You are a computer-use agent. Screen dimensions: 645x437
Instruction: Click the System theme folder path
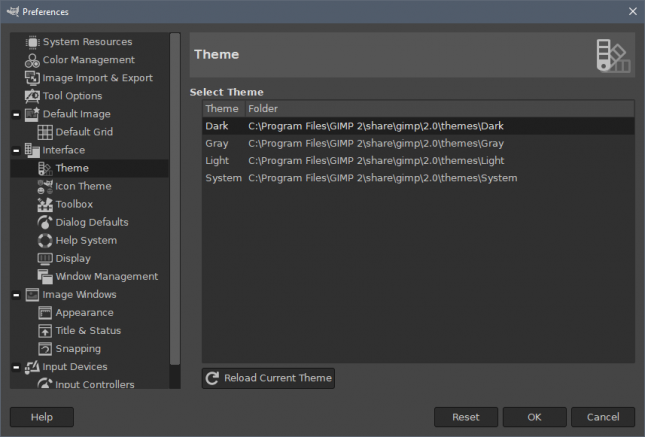383,178
